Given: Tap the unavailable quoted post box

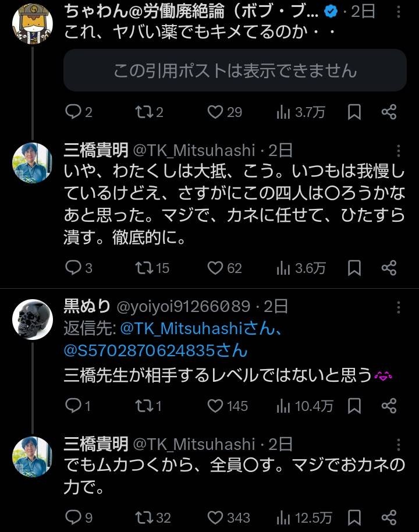Looking at the screenshot, I should [x=235, y=70].
